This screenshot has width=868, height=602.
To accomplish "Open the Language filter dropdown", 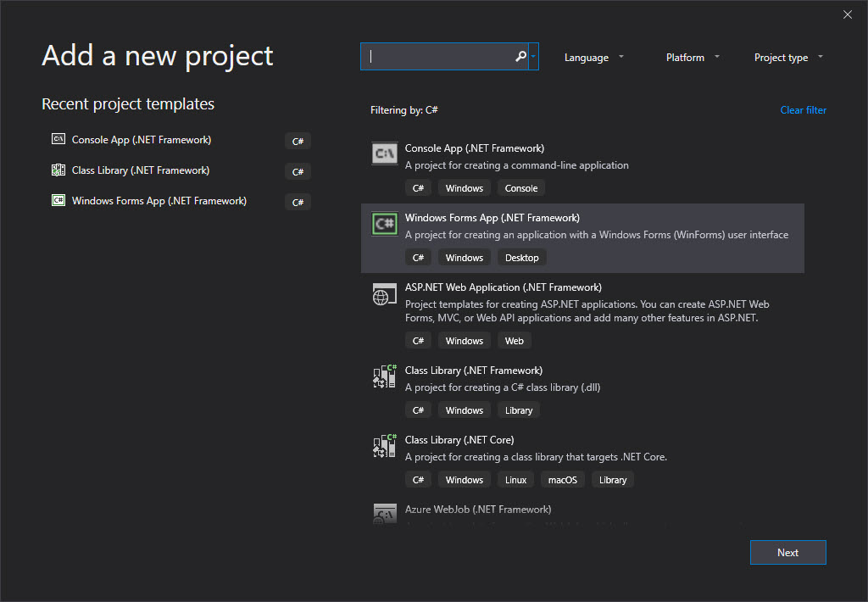I will pyautogui.click(x=593, y=58).
